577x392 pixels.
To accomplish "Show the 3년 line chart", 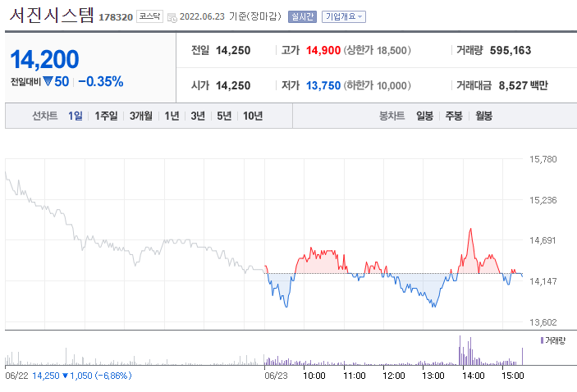I will pyautogui.click(x=198, y=116).
